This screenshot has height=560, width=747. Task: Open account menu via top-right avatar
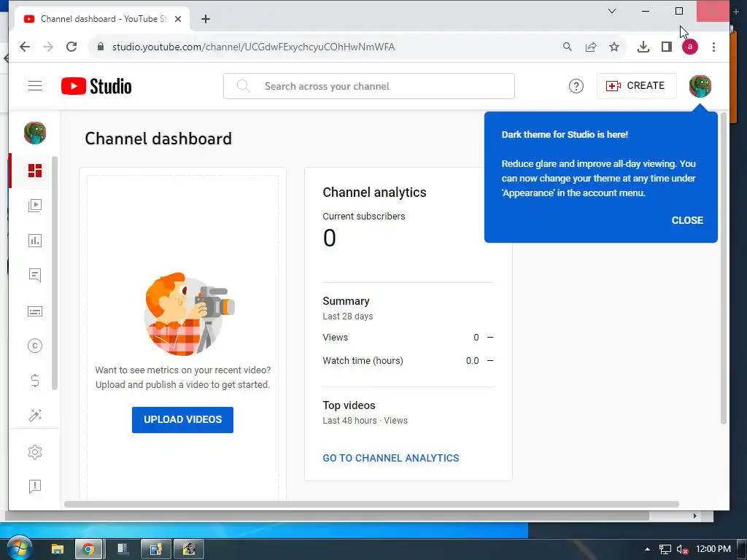tap(700, 86)
